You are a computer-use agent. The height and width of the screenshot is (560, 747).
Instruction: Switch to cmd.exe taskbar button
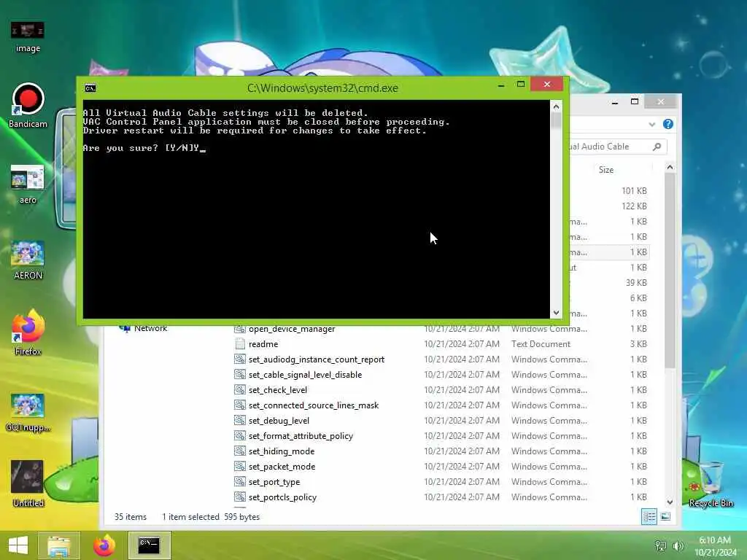(x=149, y=545)
